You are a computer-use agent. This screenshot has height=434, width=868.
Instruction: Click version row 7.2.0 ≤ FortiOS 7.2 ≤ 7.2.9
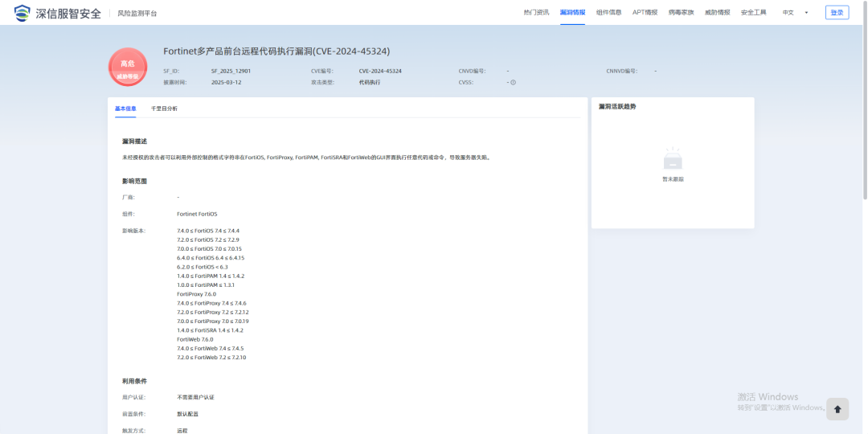pyautogui.click(x=208, y=240)
